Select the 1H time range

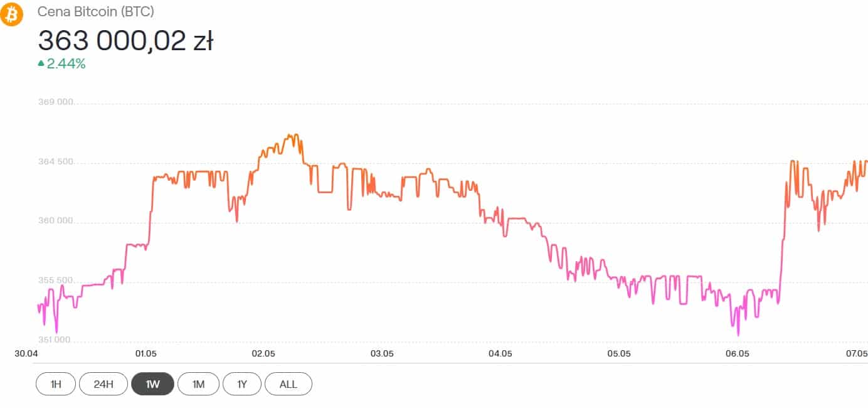[56, 384]
